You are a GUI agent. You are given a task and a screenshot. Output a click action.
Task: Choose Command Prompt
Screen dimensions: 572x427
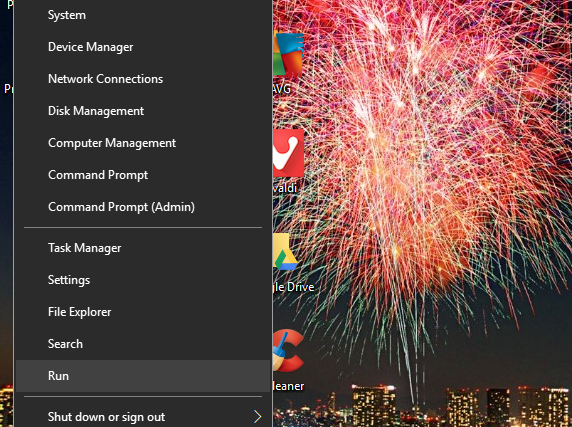(143, 175)
